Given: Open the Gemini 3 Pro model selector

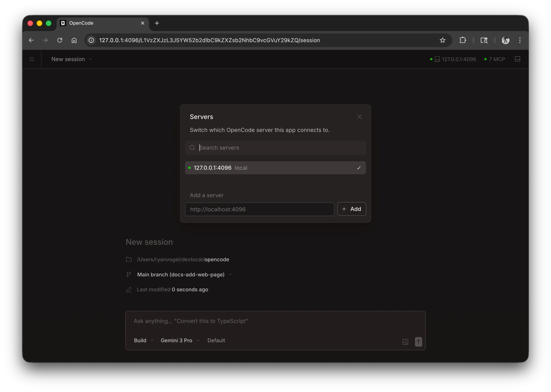Looking at the screenshot, I should coord(179,340).
